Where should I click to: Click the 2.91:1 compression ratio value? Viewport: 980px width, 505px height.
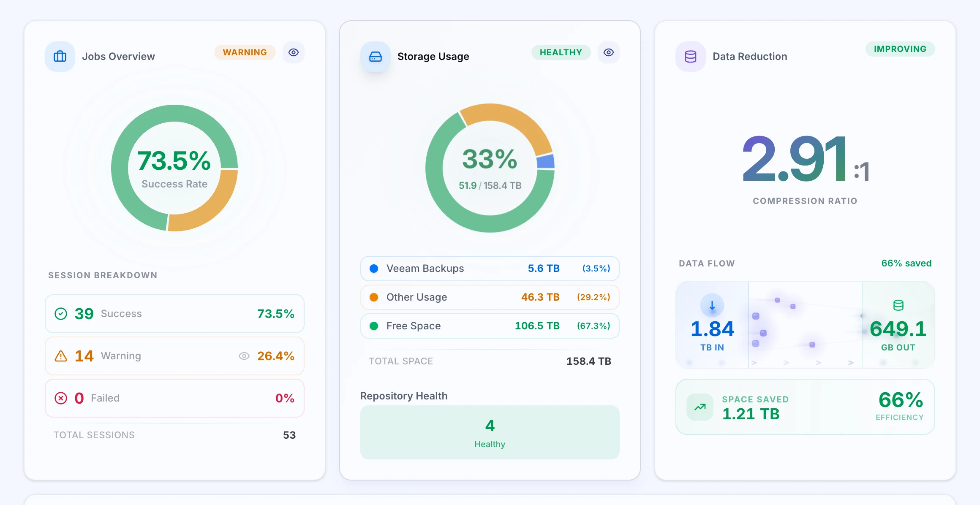pos(805,159)
